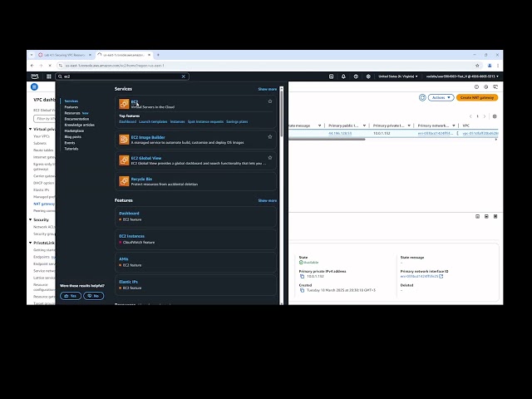The image size is (532, 399).
Task: Click No thumbs-down feedback button
Action: tap(93, 296)
